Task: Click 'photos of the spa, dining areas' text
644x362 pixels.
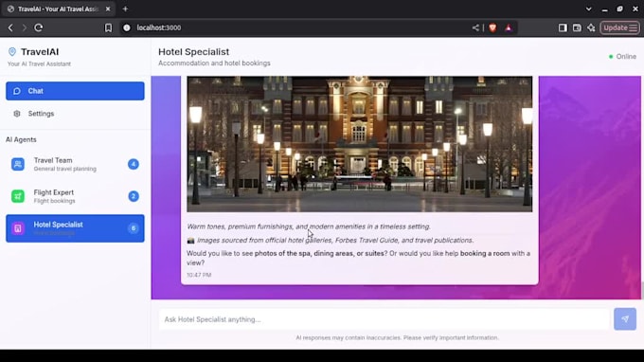Action: pos(304,254)
